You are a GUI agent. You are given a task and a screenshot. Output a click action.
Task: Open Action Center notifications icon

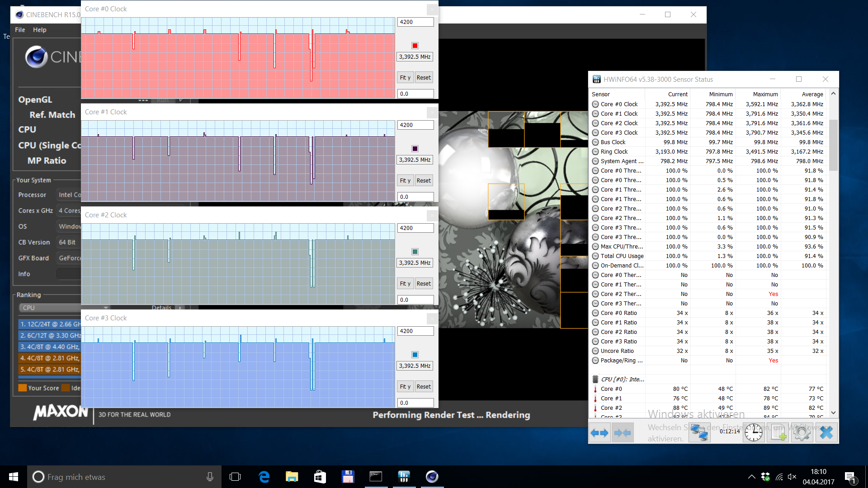(850, 477)
